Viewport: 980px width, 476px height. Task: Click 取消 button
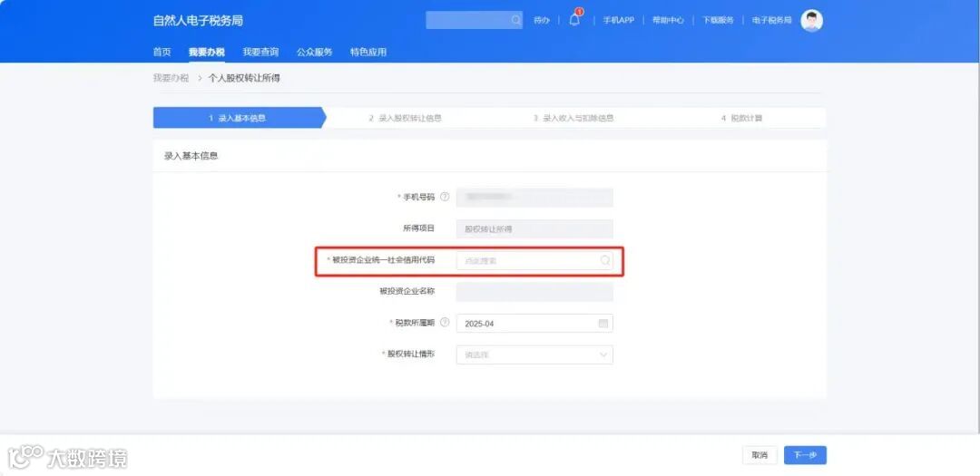pyautogui.click(x=759, y=455)
